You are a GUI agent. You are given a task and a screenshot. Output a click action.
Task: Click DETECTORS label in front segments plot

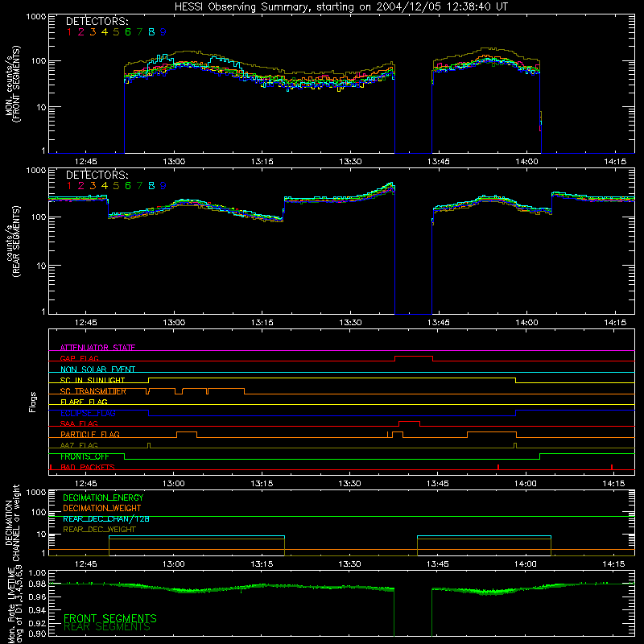[x=97, y=21]
